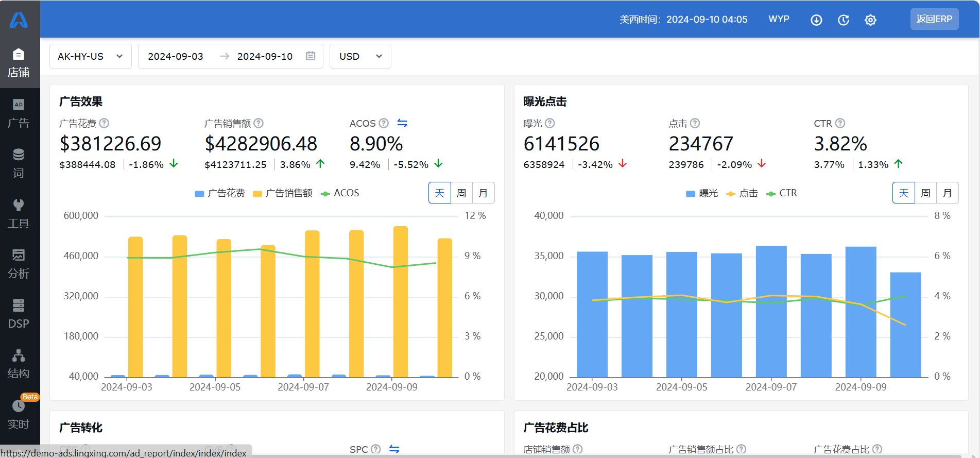Select 天 view in 广告效果 chart
The height and width of the screenshot is (458, 980).
click(440, 193)
